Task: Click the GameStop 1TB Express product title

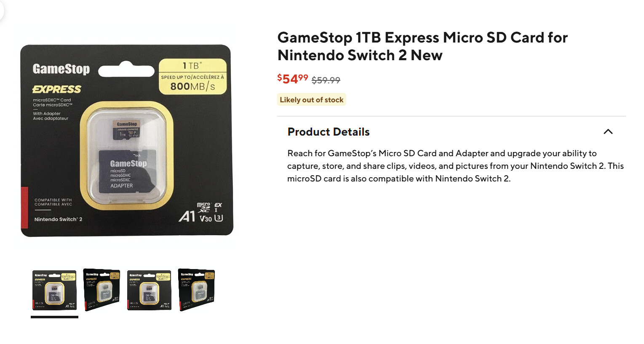Action: 422,46
